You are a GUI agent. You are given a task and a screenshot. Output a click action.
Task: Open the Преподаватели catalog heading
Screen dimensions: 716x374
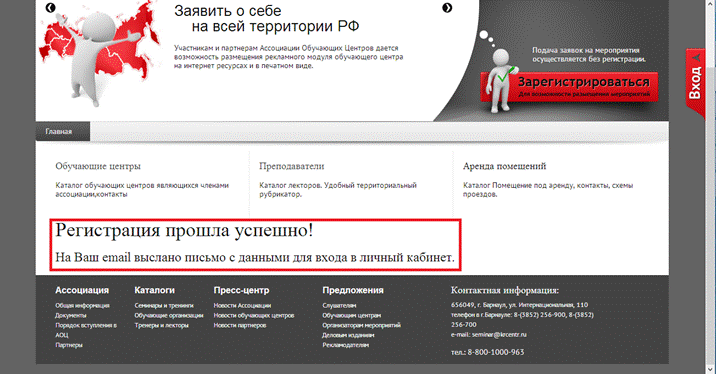[x=291, y=166]
